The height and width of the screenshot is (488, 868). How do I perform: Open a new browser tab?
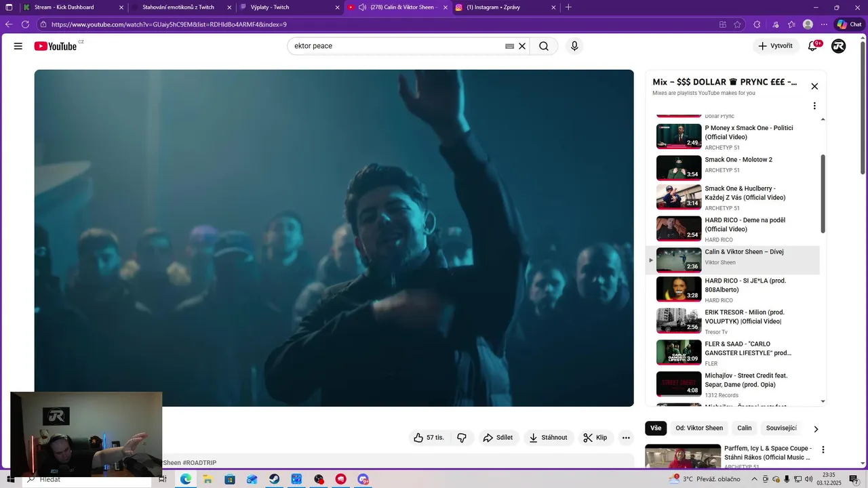click(x=568, y=7)
